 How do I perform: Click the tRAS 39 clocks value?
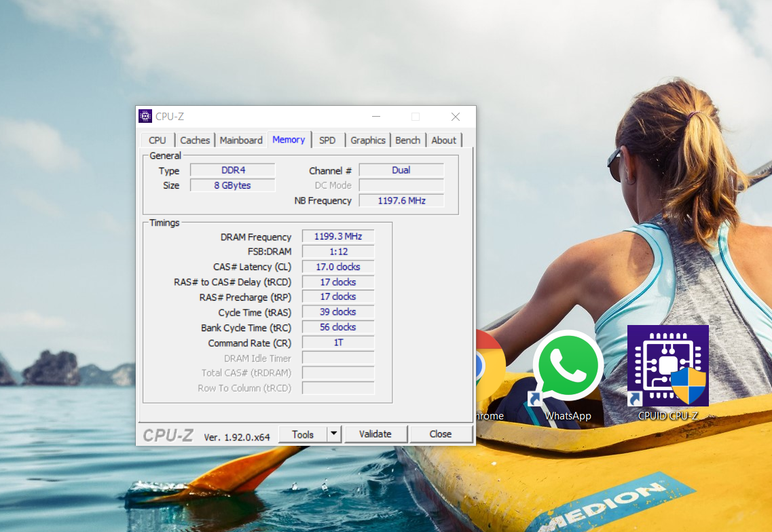point(338,312)
